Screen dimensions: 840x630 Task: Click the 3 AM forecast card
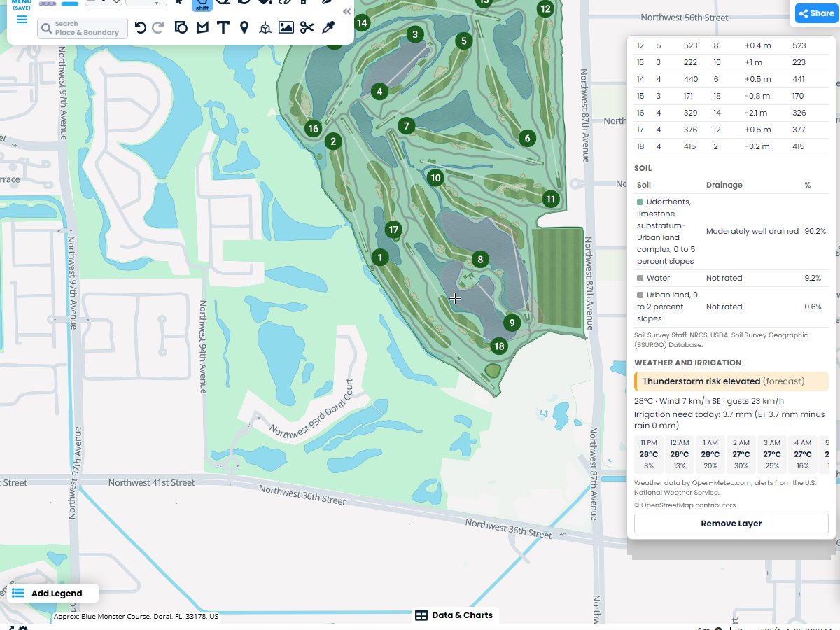772,454
